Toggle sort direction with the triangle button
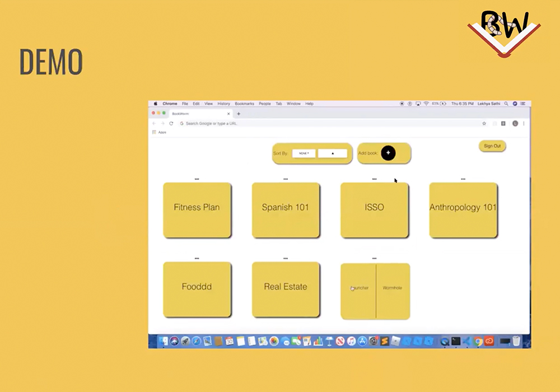Screen dimensions: 560x392 (x=333, y=153)
